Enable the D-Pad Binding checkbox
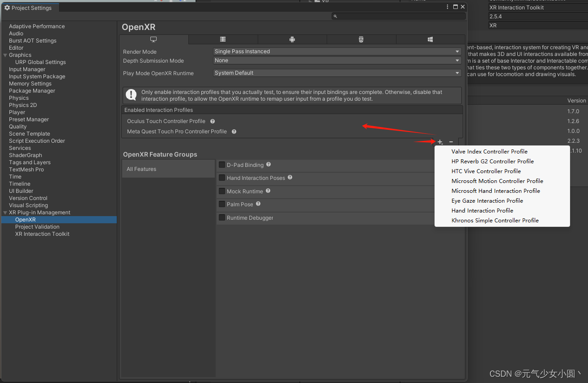 pyautogui.click(x=222, y=165)
